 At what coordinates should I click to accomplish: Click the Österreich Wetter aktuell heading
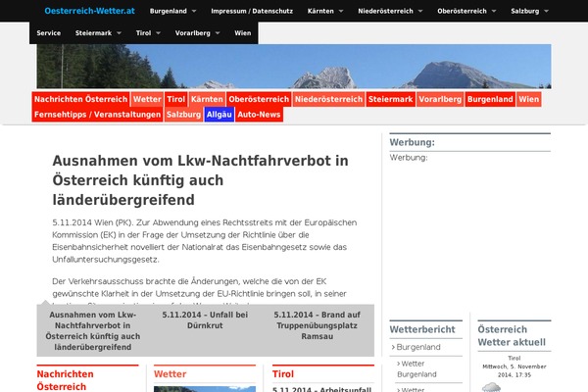pyautogui.click(x=512, y=336)
